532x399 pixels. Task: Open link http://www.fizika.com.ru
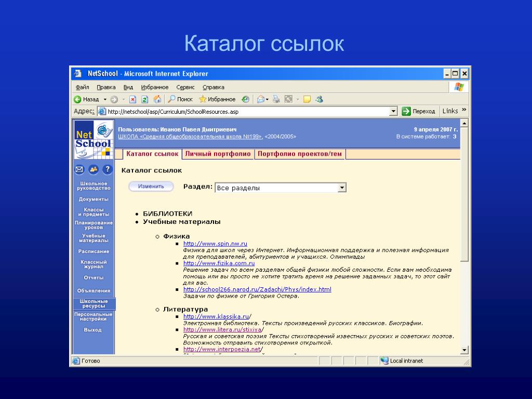219,263
